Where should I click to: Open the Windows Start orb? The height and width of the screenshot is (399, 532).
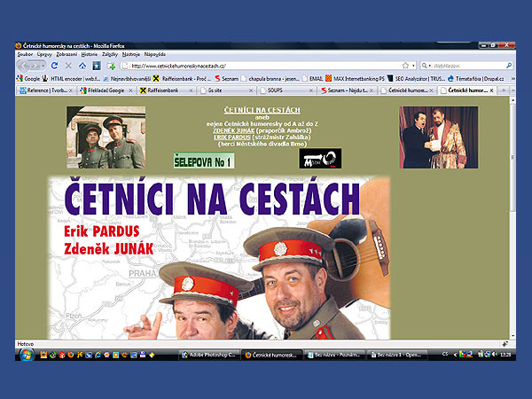[x=26, y=355]
